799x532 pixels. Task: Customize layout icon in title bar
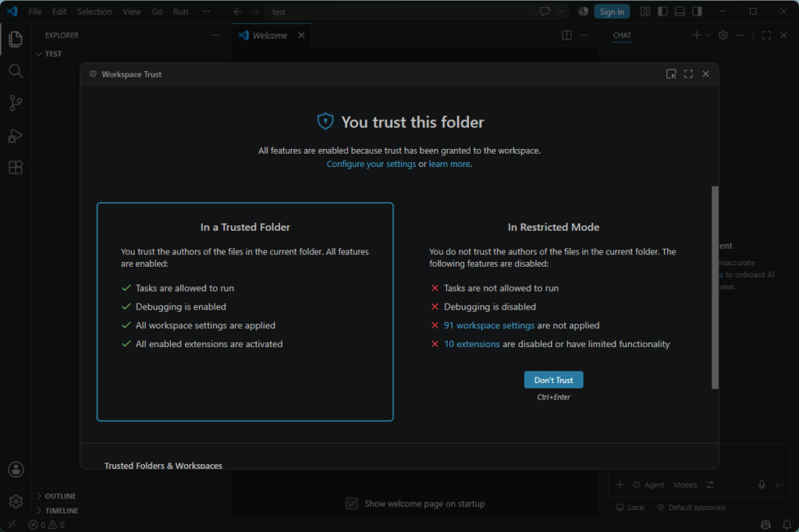(x=645, y=11)
